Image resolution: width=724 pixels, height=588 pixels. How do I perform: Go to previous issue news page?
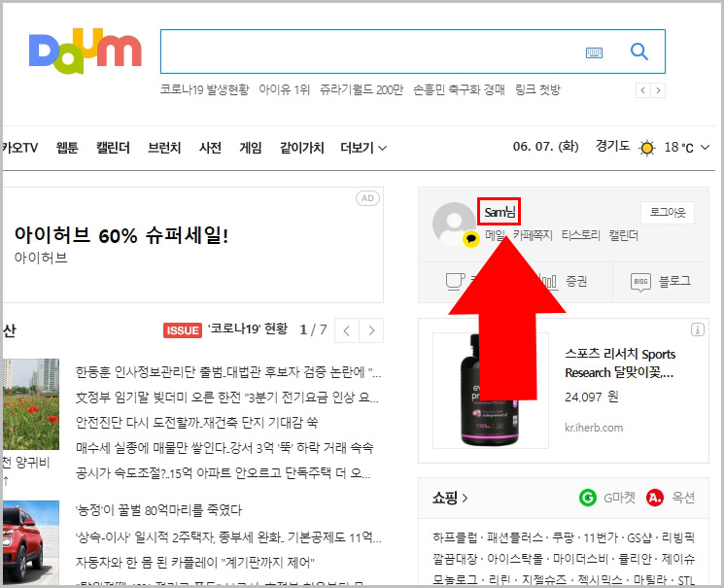pos(347,330)
